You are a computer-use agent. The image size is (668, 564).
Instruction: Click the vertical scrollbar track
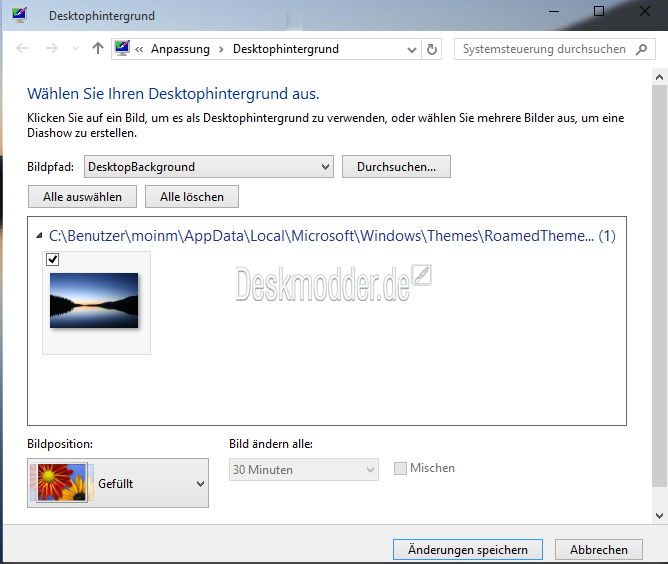pyautogui.click(x=659, y=285)
